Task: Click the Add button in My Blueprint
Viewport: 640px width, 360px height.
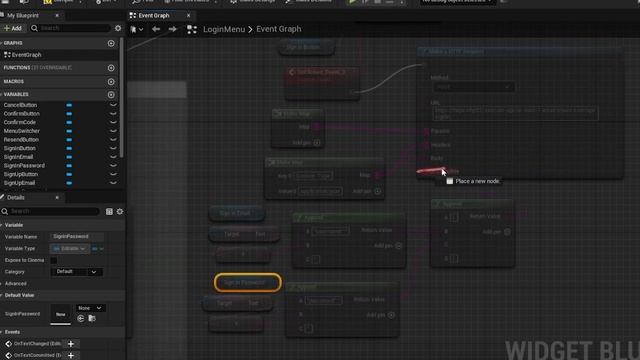Action: (13, 28)
